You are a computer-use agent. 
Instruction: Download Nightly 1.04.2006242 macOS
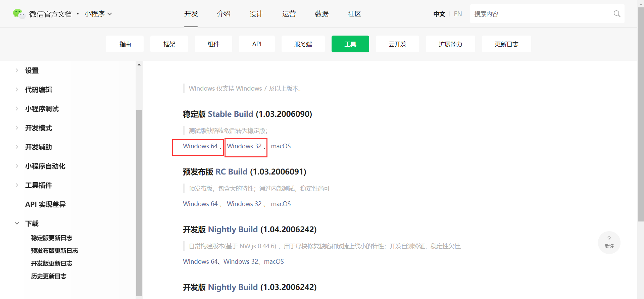(274, 261)
